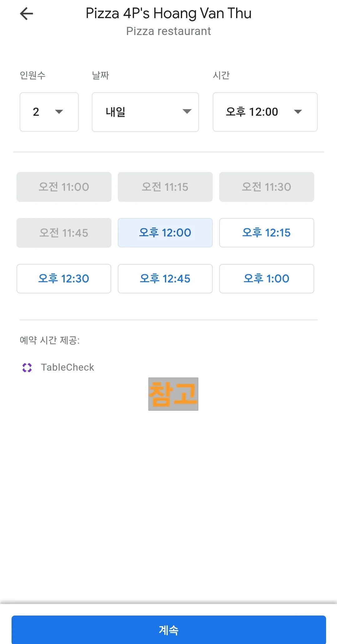Open the 시간 dropdown showing 오후 12:00
The width and height of the screenshot is (337, 644).
point(265,112)
